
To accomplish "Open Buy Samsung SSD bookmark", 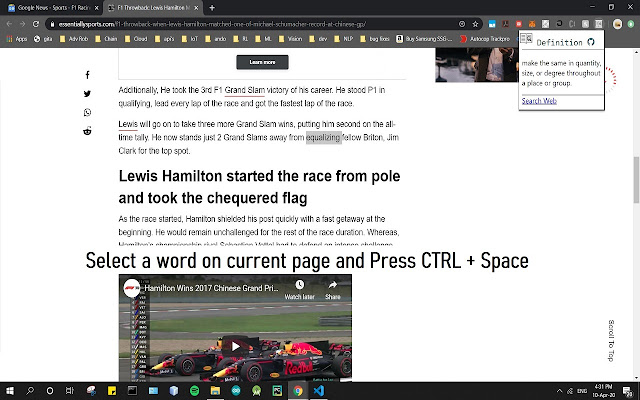I will point(424,39).
